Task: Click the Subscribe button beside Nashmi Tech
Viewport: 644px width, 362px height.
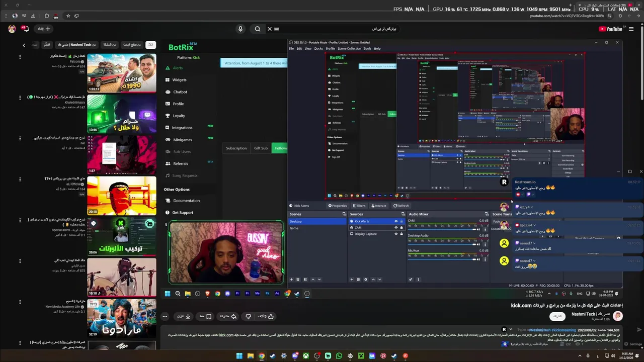Action: 557,316
